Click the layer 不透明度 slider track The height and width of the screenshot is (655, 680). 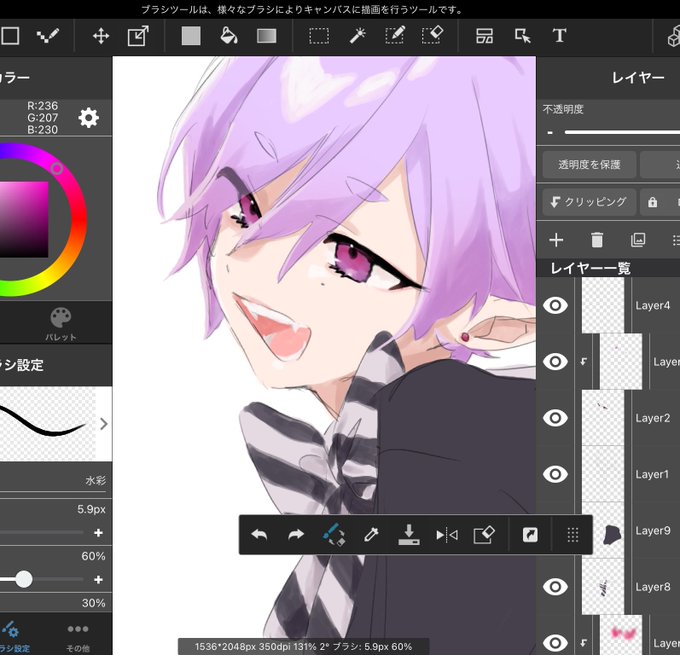(x=622, y=132)
